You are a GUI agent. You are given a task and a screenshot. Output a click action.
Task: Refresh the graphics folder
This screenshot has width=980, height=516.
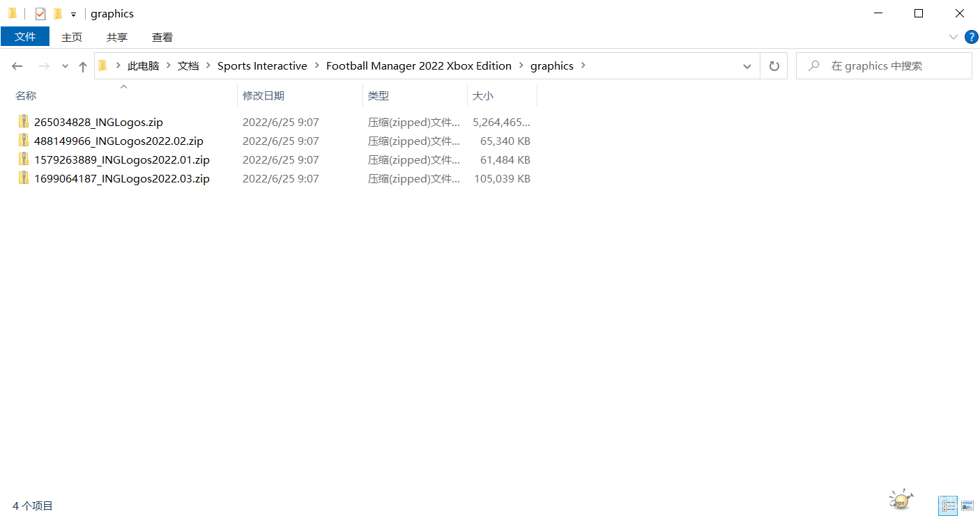coord(774,66)
